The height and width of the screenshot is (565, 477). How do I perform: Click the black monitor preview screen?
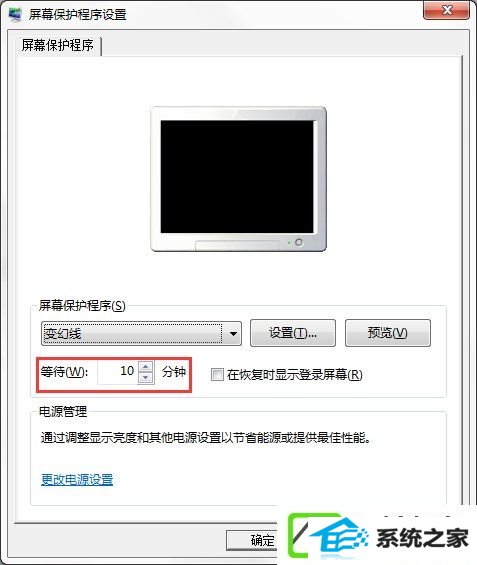coord(237,177)
